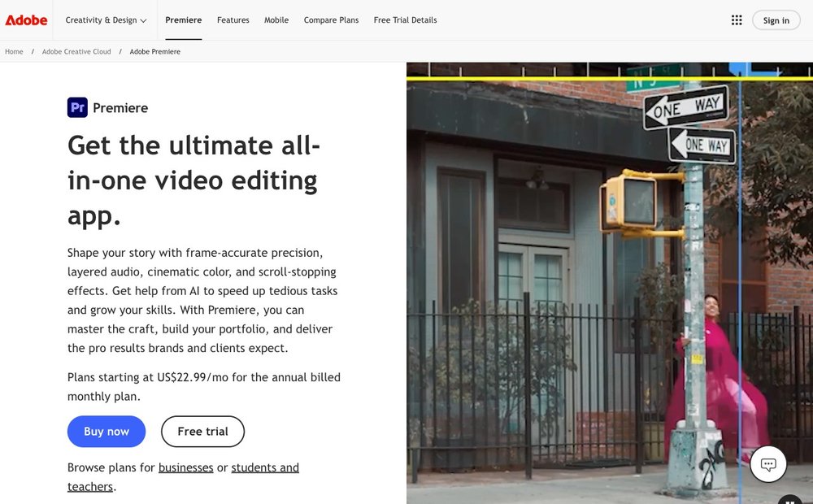
Task: Go to Home breadcrumb
Action: tap(14, 51)
